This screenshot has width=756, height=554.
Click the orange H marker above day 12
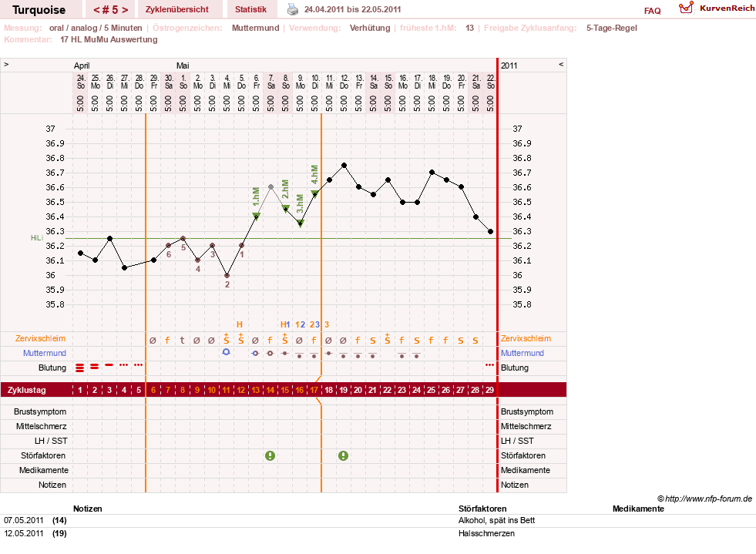(240, 324)
